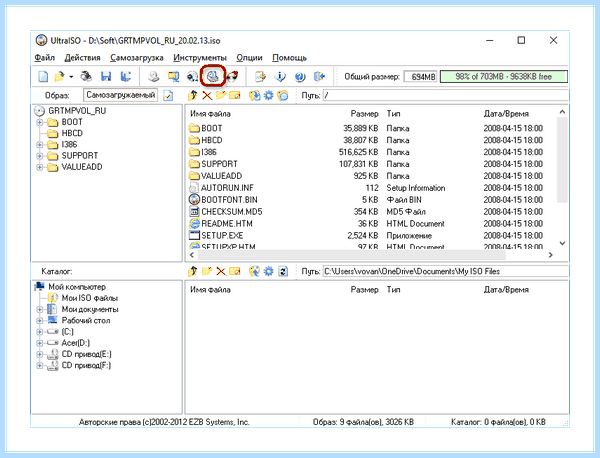
Task: Click the help question mark toolbar icon
Action: click(x=300, y=77)
